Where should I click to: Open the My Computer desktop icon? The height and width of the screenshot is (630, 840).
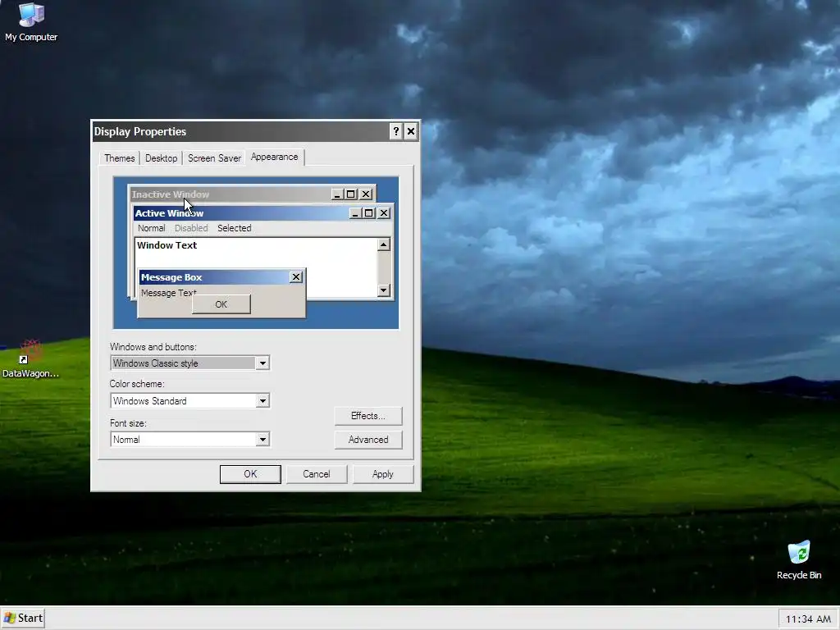31,22
